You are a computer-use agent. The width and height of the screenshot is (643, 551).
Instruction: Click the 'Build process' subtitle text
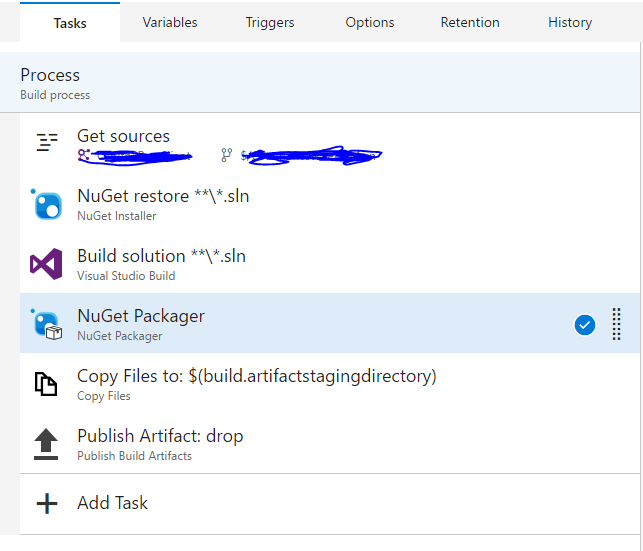click(55, 95)
